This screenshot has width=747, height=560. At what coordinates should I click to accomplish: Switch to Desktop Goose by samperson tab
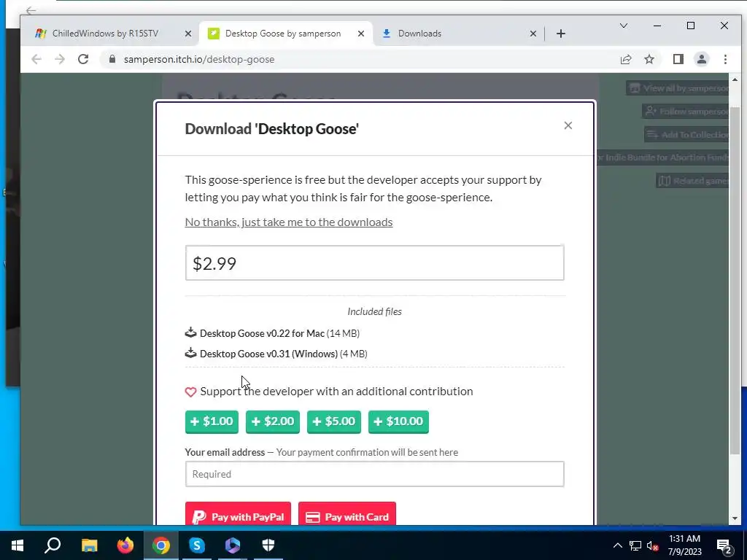283,34
